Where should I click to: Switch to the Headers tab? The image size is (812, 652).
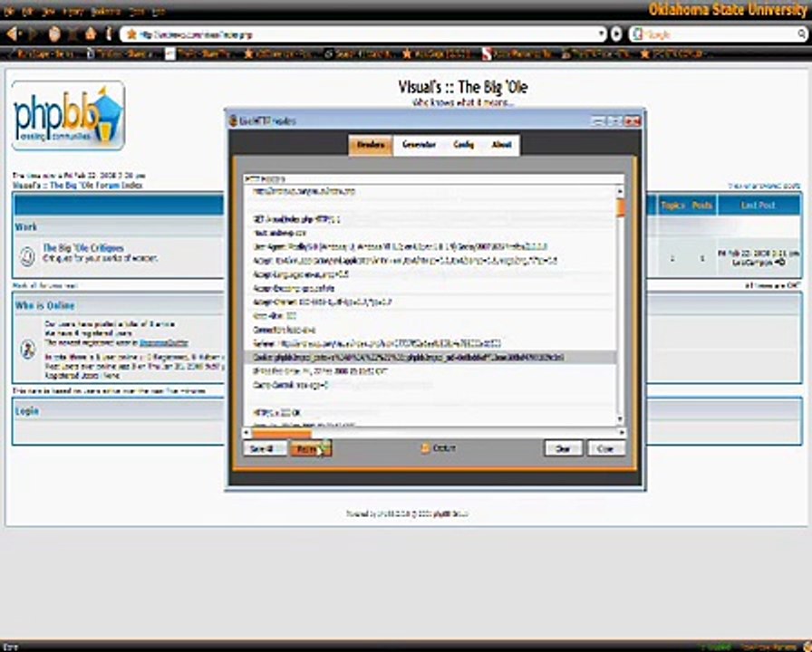(x=371, y=145)
